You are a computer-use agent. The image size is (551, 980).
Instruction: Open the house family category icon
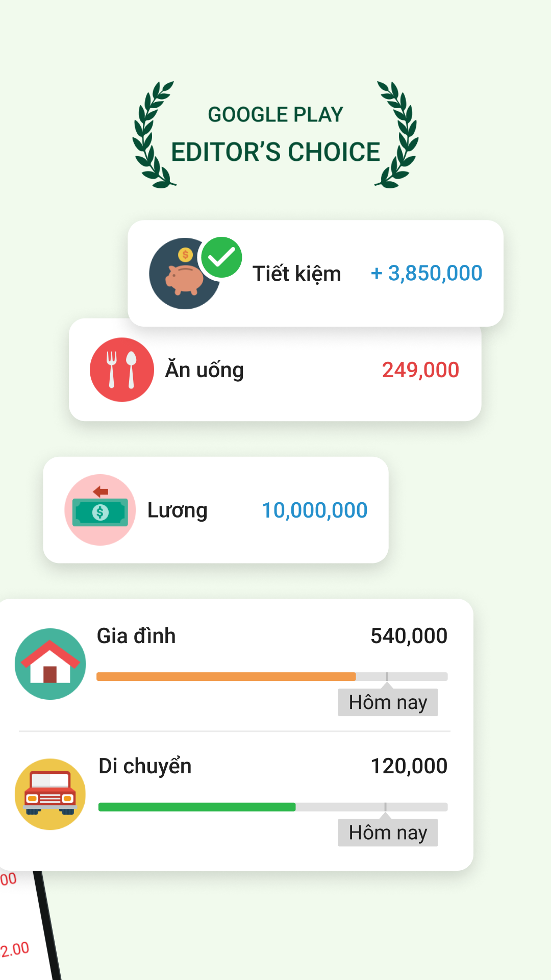point(51,664)
